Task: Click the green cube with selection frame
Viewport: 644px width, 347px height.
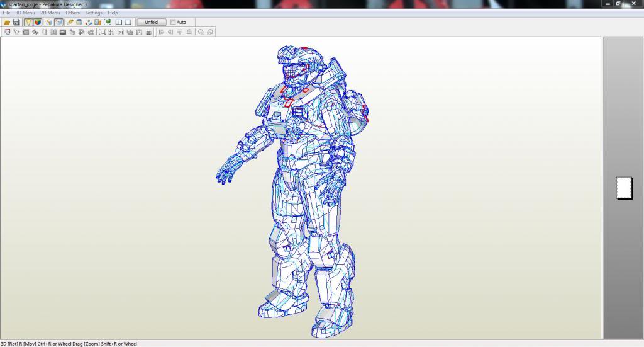Action: click(x=107, y=22)
